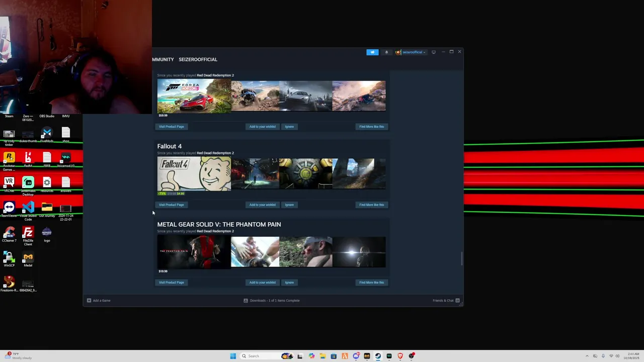Click Add a Game in Steam footer
Screen dimensions: 644x362
coord(99,301)
